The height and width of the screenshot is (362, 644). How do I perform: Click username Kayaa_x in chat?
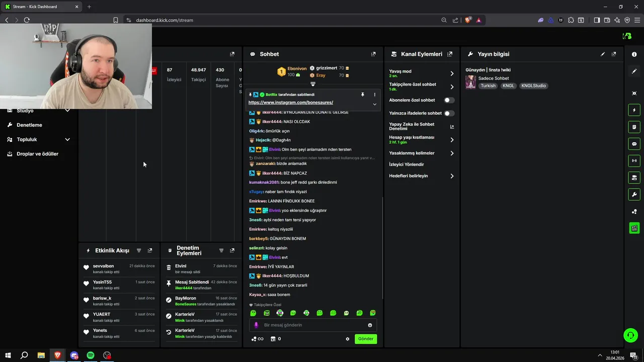pos(257,295)
